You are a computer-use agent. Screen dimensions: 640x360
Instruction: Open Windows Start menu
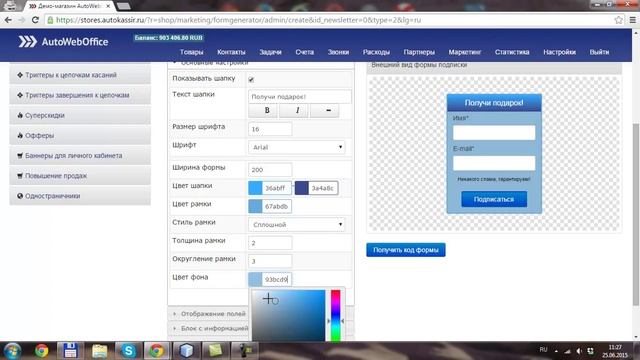click(12, 351)
